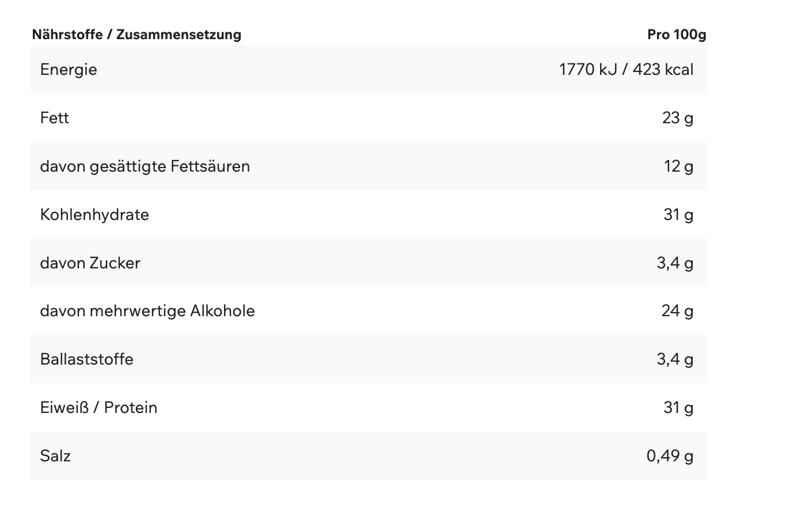This screenshot has height=508, width=812.
Task: Click the 0,49 g Salz value
Action: click(x=670, y=456)
